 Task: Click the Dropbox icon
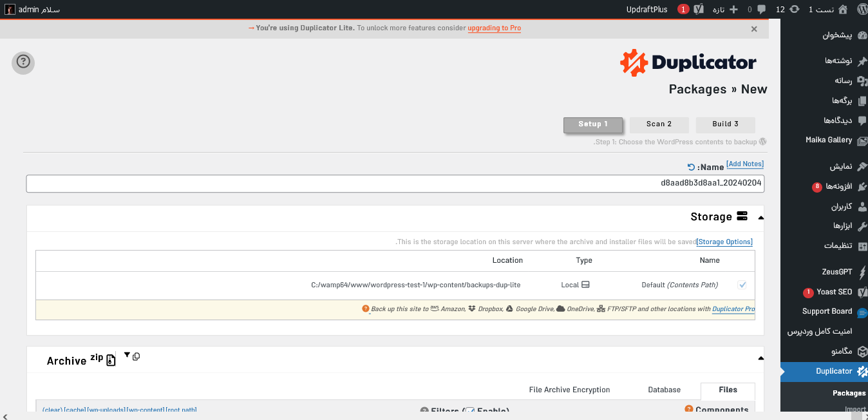[x=472, y=309]
